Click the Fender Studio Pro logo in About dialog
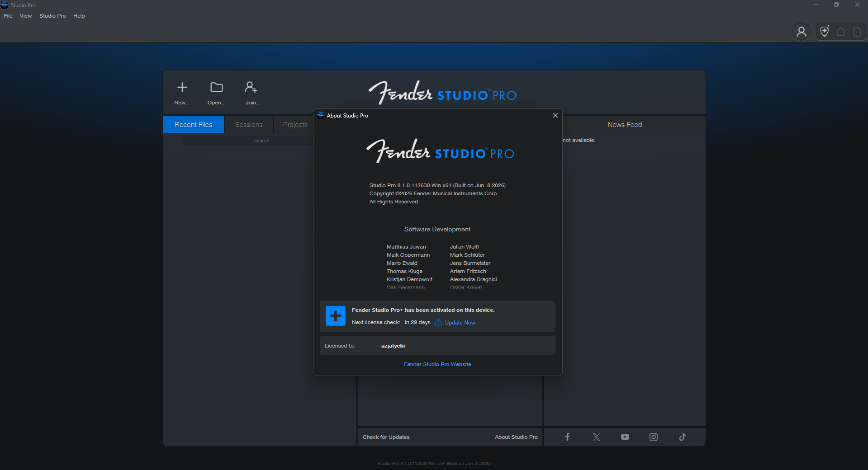Viewport: 868px width, 470px height. [440, 151]
